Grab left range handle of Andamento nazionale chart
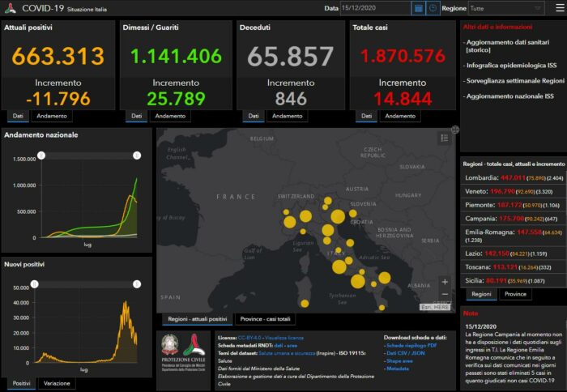This screenshot has height=392, width=567. click(x=41, y=155)
